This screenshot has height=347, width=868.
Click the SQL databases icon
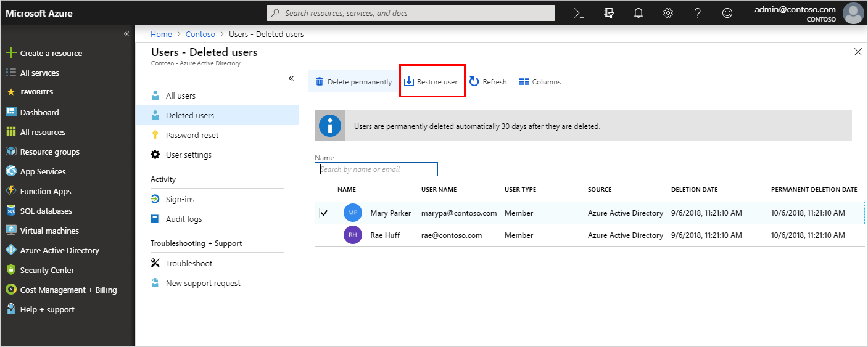click(x=10, y=211)
